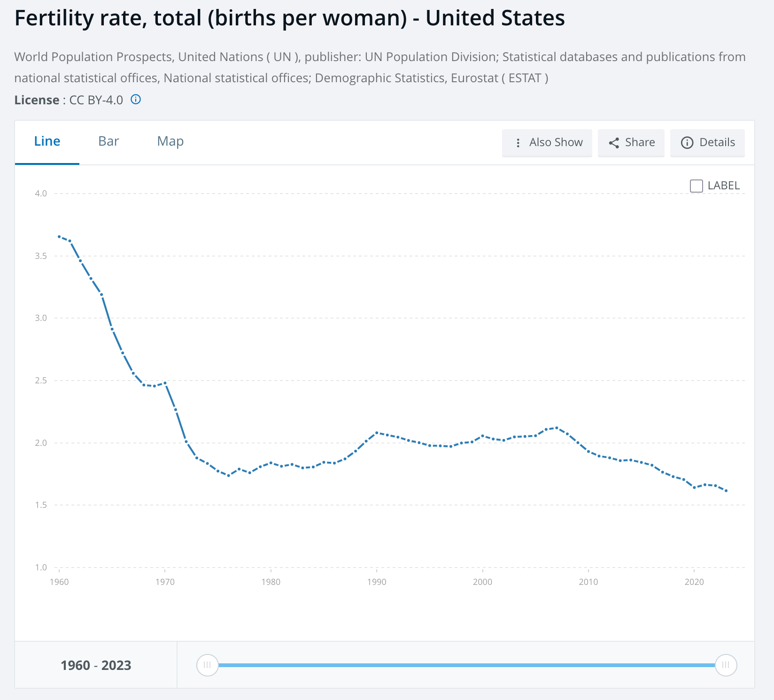Image resolution: width=774 pixels, height=700 pixels.
Task: Click the CC BY-4.0 license text
Action: (x=96, y=100)
